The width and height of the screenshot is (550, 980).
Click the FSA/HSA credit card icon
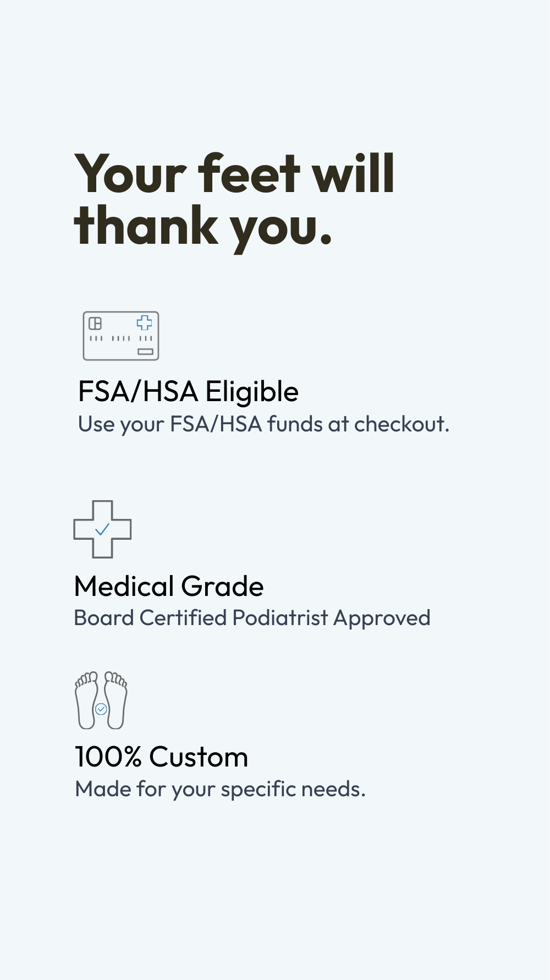click(x=121, y=336)
